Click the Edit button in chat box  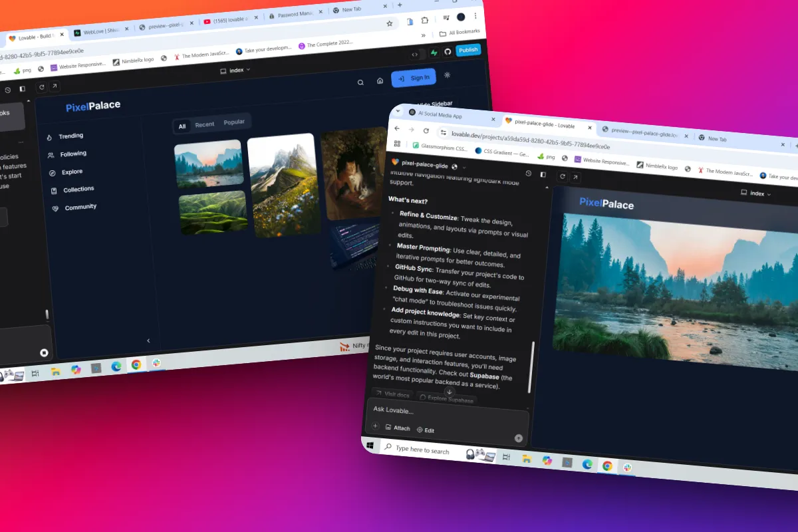tap(426, 430)
